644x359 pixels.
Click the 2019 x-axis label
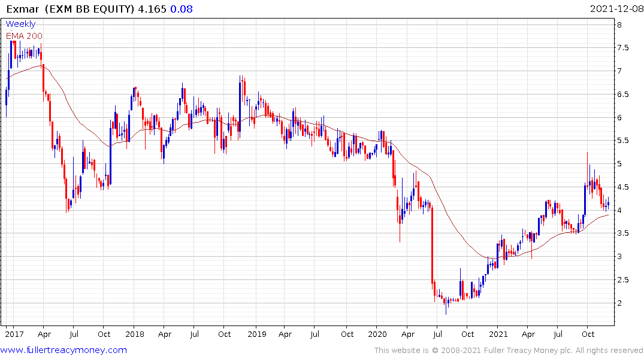point(257,334)
